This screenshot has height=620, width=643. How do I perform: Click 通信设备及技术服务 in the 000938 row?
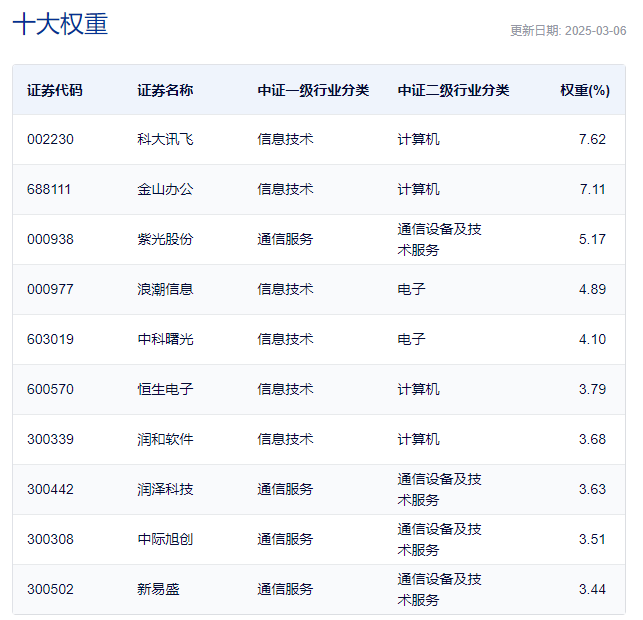pyautogui.click(x=440, y=239)
